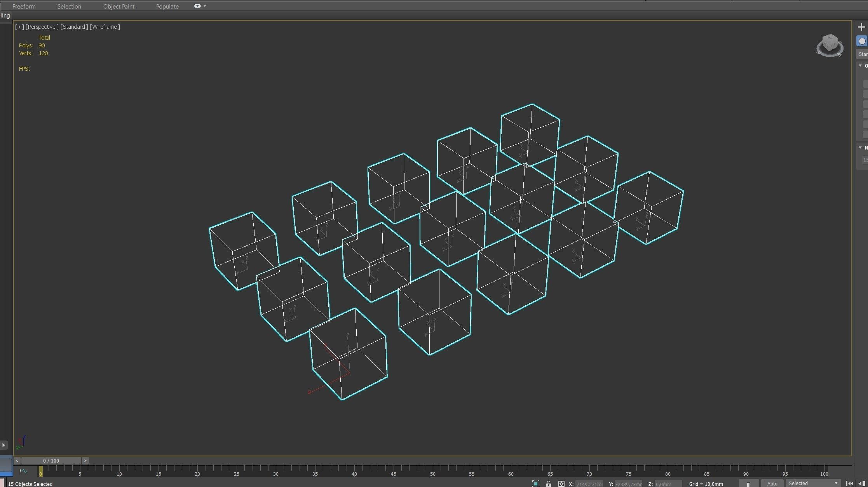Viewport: 868px width, 487px height.
Task: Open the Freeform ribbon tab
Action: [x=24, y=7]
